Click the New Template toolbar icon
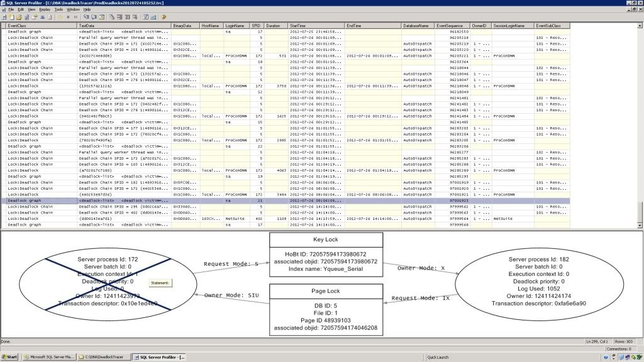644x362 pixels. [11, 17]
